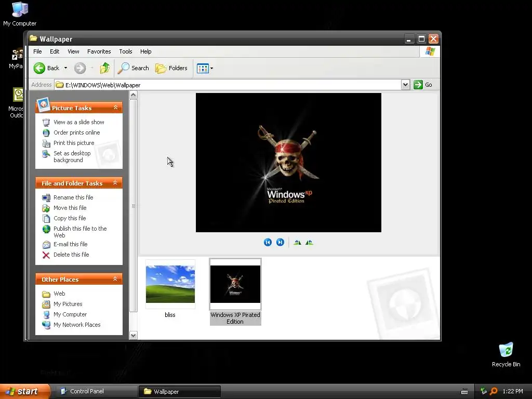The height and width of the screenshot is (399, 532).
Task: Collapse the File and Folder Tasks panel
Action: coord(115,183)
